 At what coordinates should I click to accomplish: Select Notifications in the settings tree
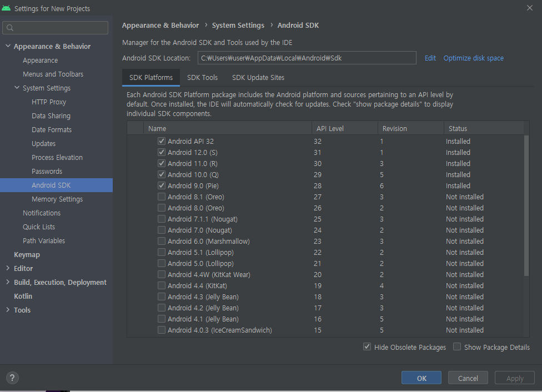[42, 213]
